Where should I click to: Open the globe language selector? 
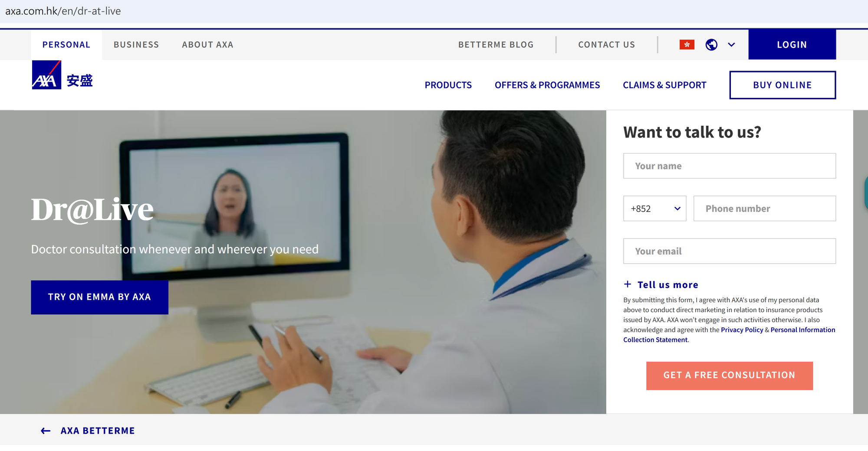click(x=711, y=45)
